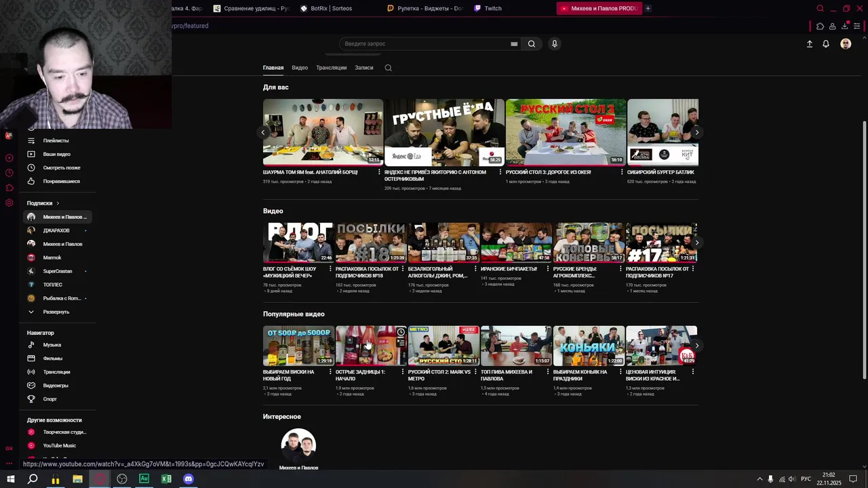Click voice search microphone icon

554,44
